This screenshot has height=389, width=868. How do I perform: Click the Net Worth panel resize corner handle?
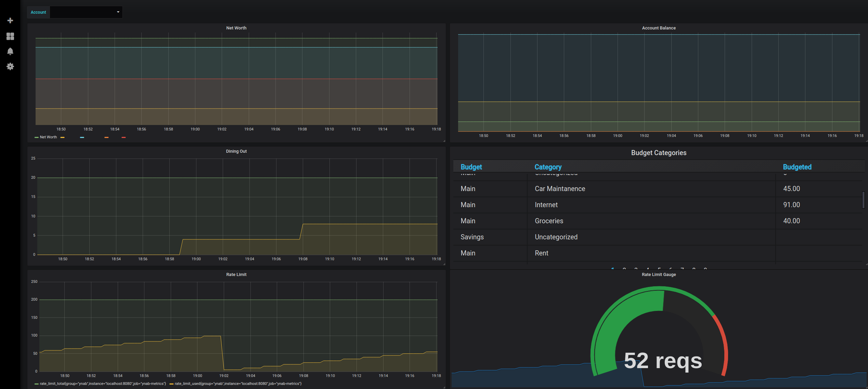pyautogui.click(x=444, y=141)
